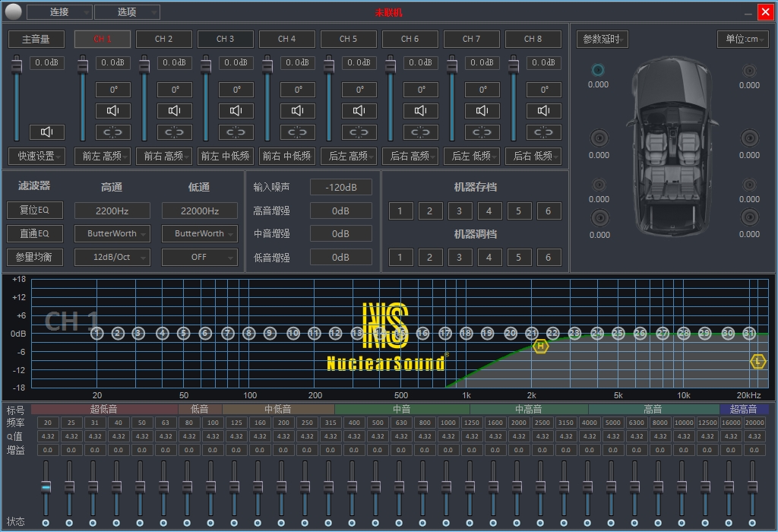Open the 单位:cm unit dropdown

(x=743, y=40)
